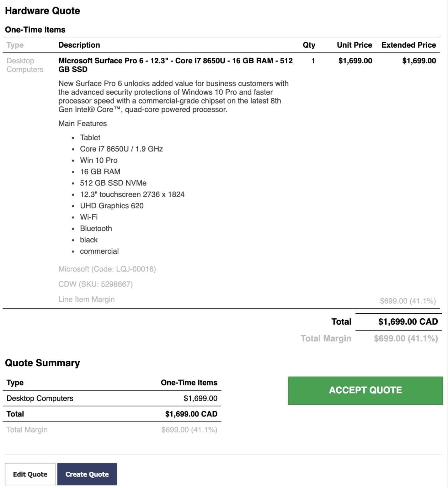Click the Main Features label

click(82, 123)
